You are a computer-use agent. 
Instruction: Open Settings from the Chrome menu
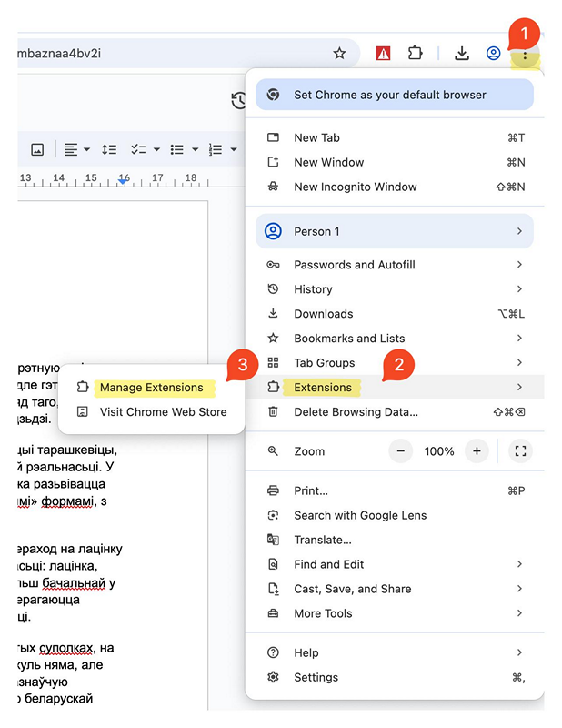point(316,677)
